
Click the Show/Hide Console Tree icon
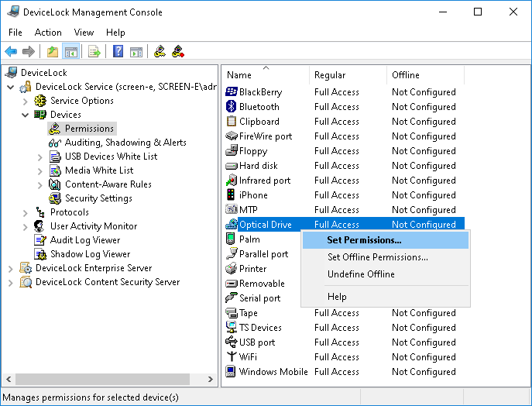[x=71, y=52]
